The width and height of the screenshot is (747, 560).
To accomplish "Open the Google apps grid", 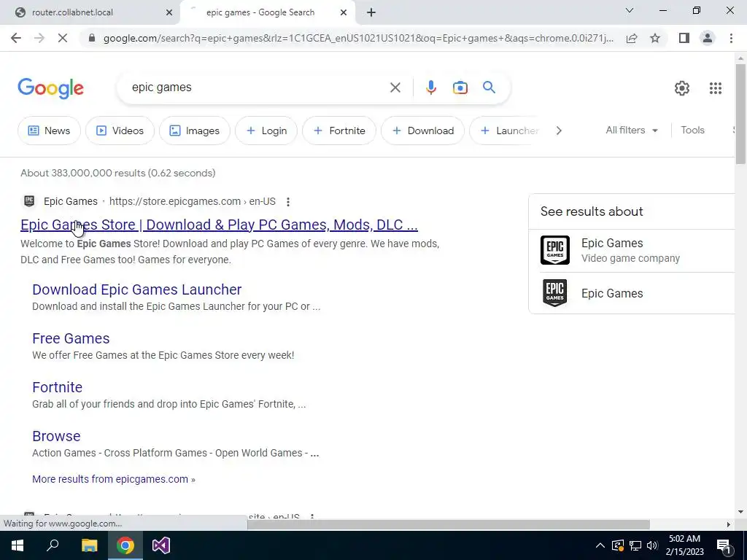I will click(x=715, y=88).
